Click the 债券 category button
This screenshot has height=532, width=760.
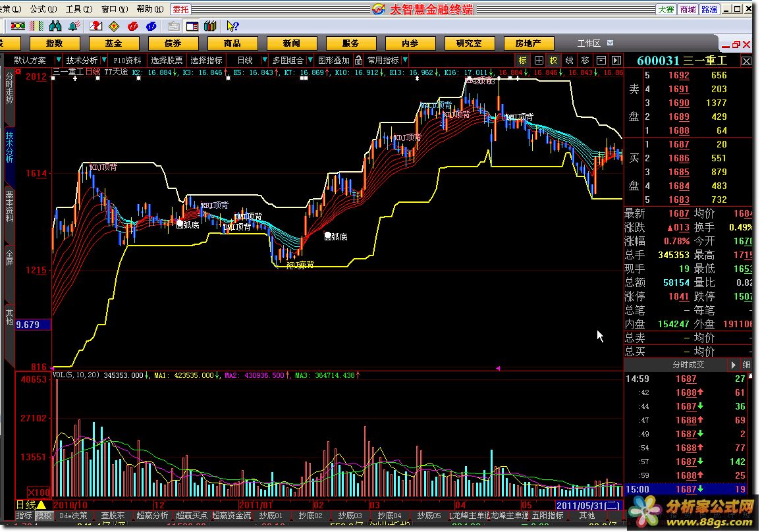tap(173, 43)
